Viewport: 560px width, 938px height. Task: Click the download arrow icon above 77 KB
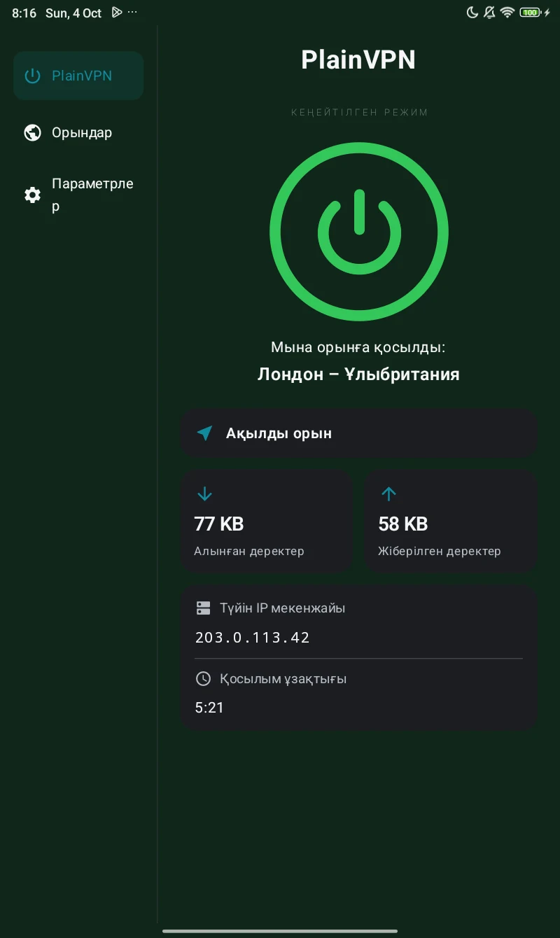click(x=204, y=494)
